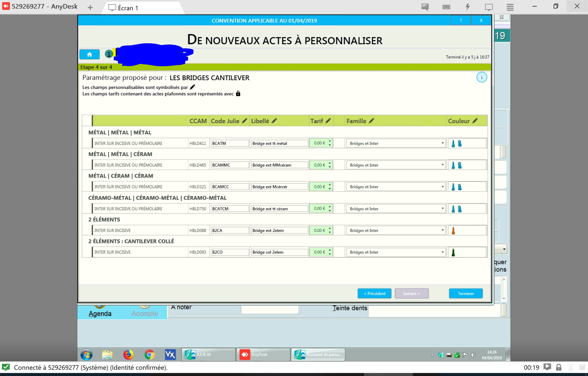Switch to Écran 1 tab
Viewport: 588px width, 376px height.
[x=128, y=8]
